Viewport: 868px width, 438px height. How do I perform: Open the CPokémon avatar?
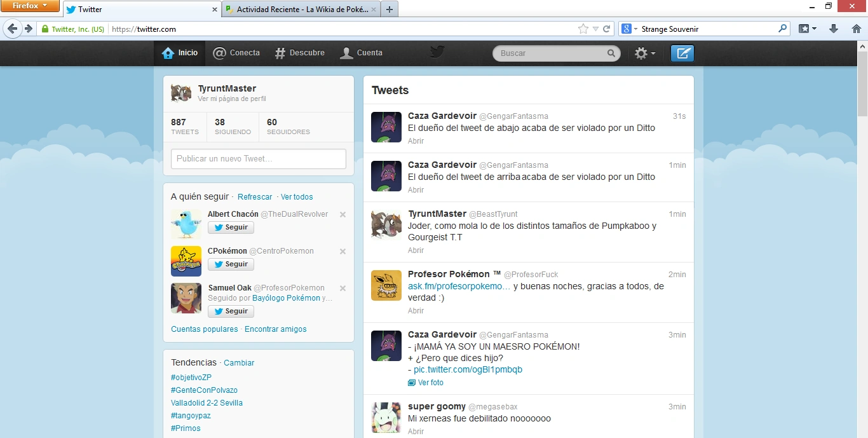pos(186,261)
